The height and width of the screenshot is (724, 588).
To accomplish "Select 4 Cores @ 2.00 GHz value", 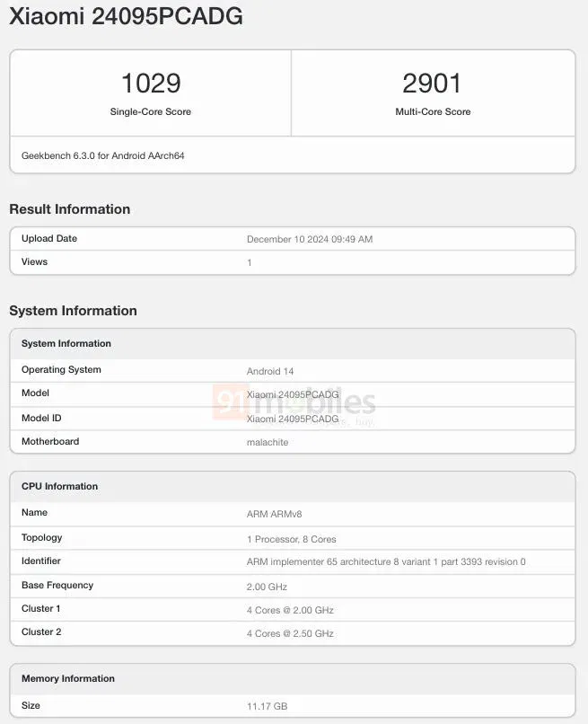I will coord(290,610).
